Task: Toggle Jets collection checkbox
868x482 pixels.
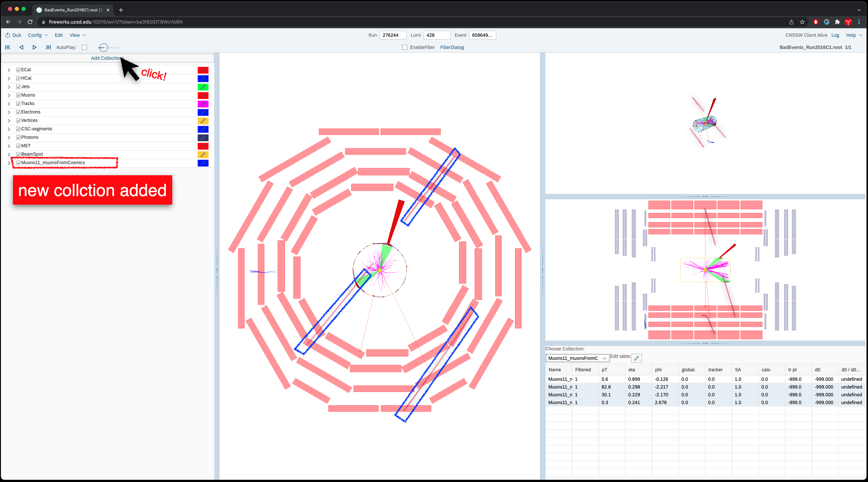Action: [x=18, y=87]
